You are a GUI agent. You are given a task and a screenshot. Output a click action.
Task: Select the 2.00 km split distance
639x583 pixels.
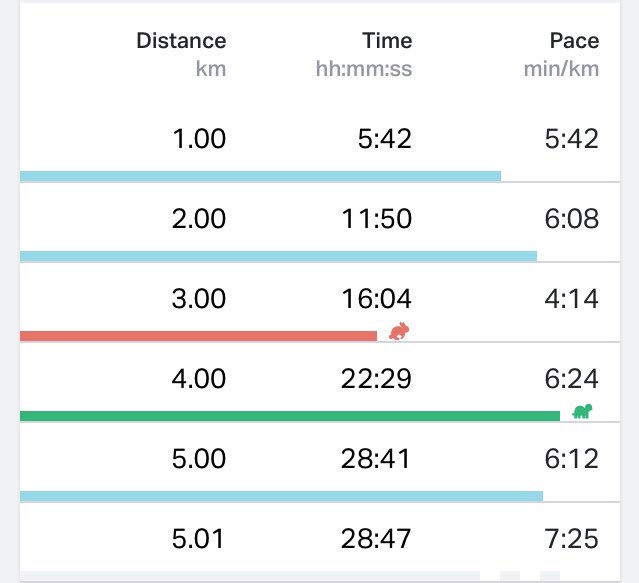[x=199, y=219]
